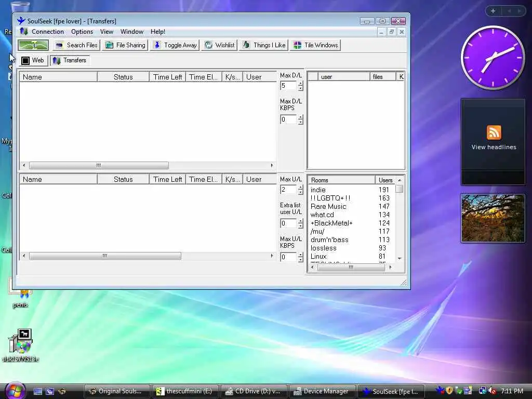Click the Max U/L KBPS field
532x399 pixels.
pos(288,257)
